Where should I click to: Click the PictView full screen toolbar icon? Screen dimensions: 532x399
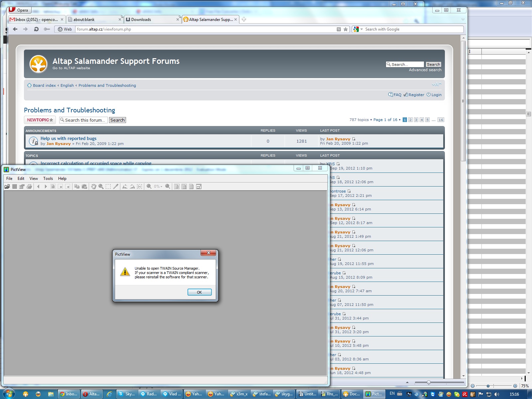pyautogui.click(x=199, y=187)
